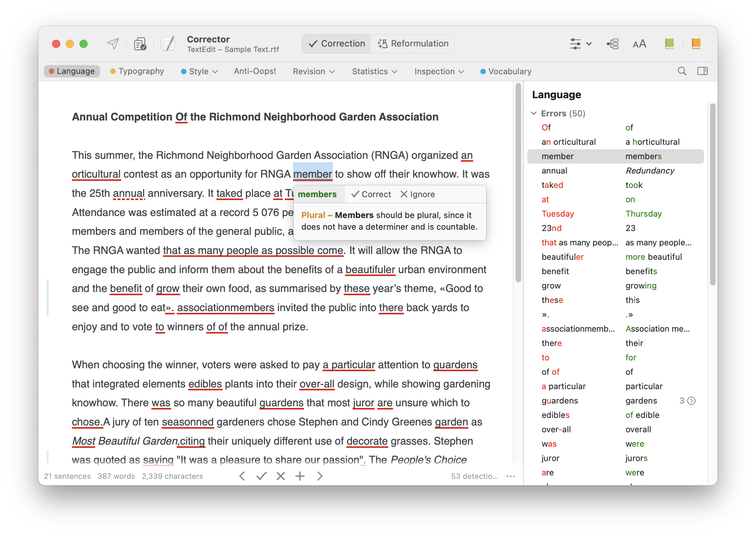Switch to Reformulation mode
The height and width of the screenshot is (536, 756).
(413, 44)
